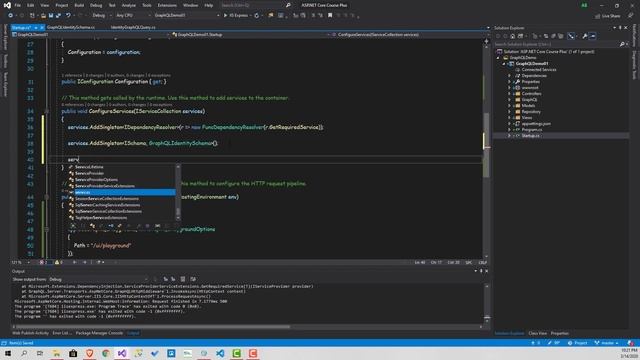The image size is (640, 360).
Task: Start debugging with IIS Express
Action: click(236, 16)
